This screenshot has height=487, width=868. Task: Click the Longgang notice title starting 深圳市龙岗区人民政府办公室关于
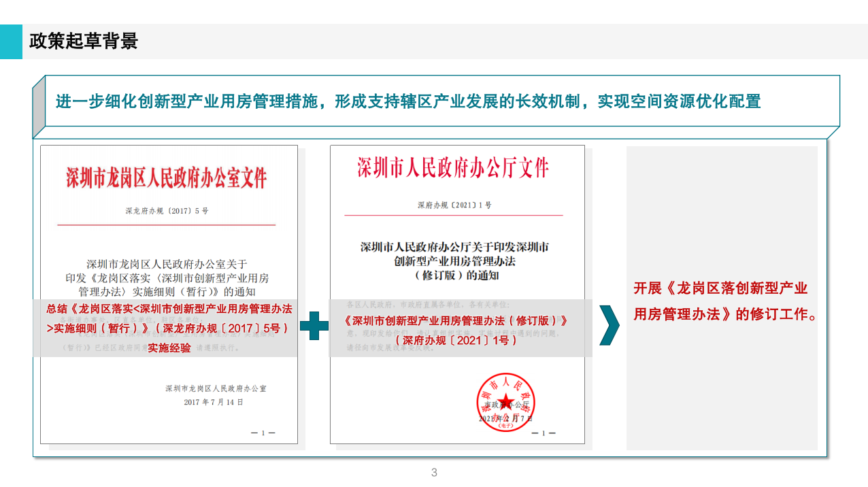point(167,278)
